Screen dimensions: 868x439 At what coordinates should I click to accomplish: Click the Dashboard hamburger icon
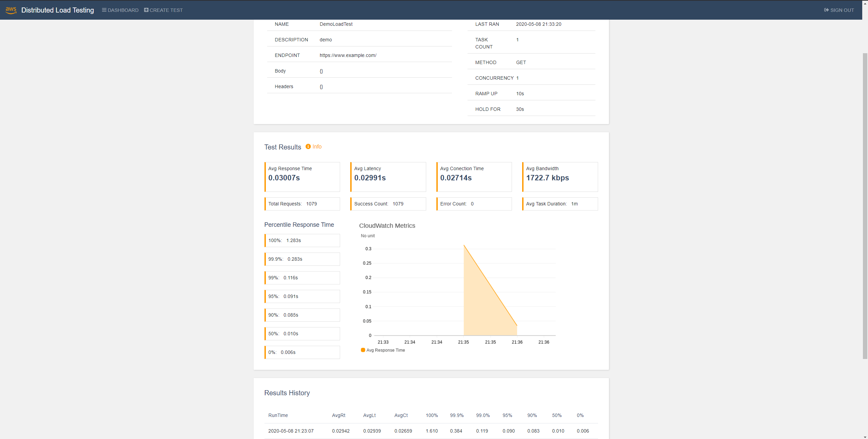point(104,10)
